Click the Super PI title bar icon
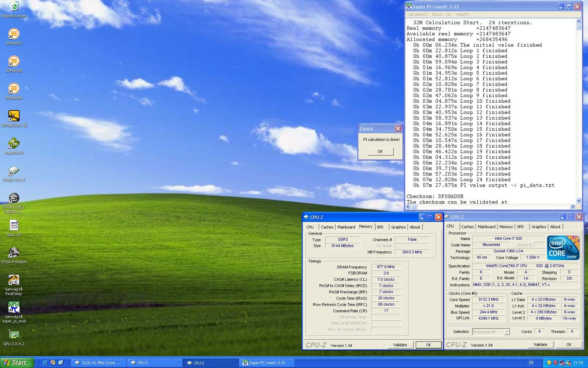Screen dimensions: 588x368 coord(409,7)
